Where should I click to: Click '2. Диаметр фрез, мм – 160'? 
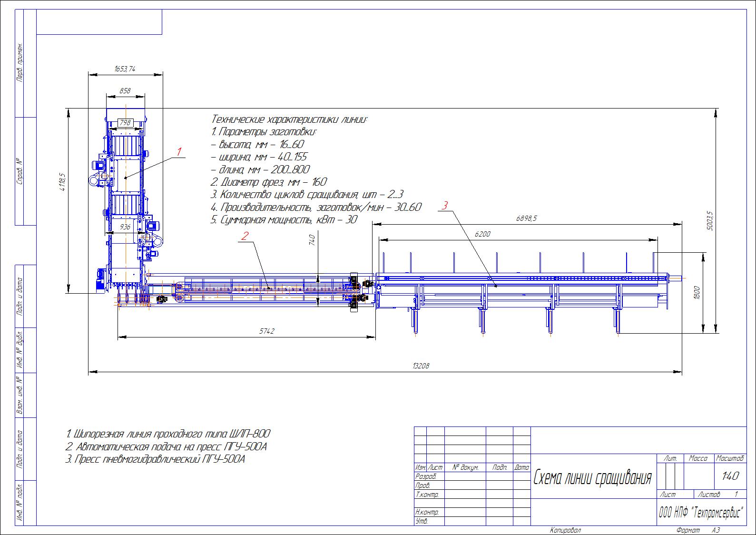pyautogui.click(x=269, y=182)
